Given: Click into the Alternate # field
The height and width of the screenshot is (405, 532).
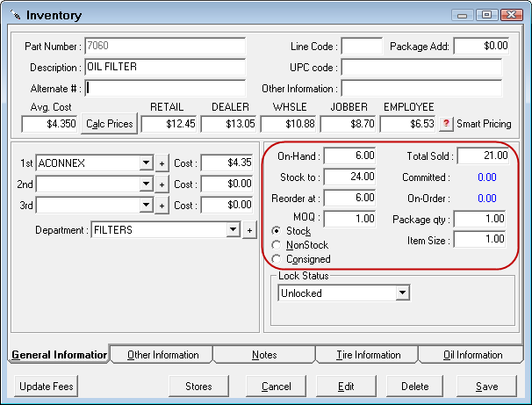Looking at the screenshot, I should 166,87.
